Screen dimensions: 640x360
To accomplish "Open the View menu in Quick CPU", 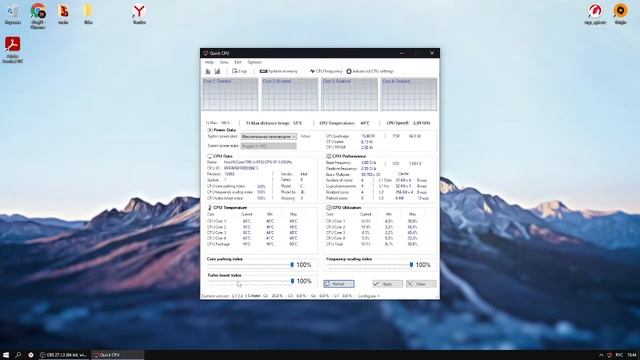I will pos(224,62).
